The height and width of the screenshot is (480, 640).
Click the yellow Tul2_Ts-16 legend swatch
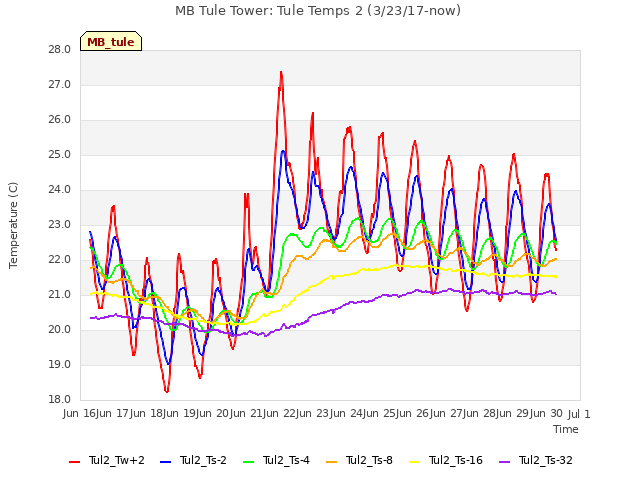pos(415,462)
